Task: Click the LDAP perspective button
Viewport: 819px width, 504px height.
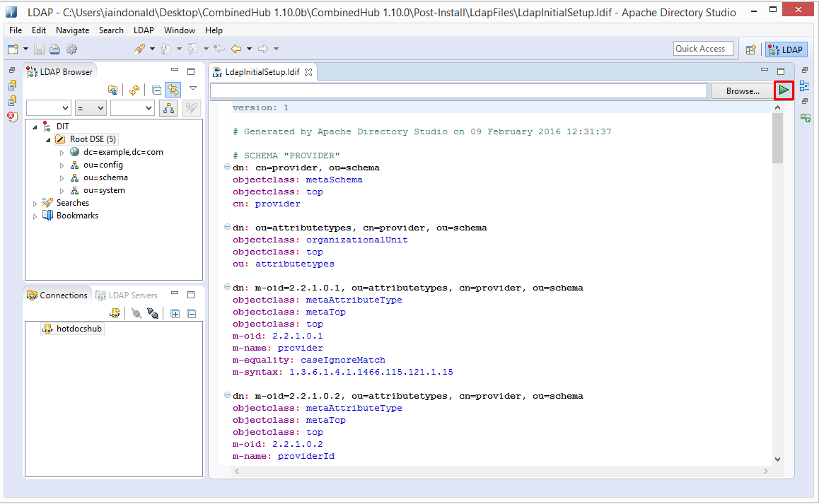Action: (x=786, y=49)
